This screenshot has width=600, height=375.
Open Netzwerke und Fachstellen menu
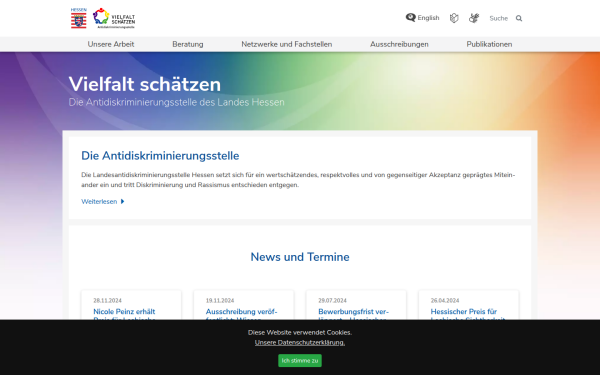[x=287, y=44]
